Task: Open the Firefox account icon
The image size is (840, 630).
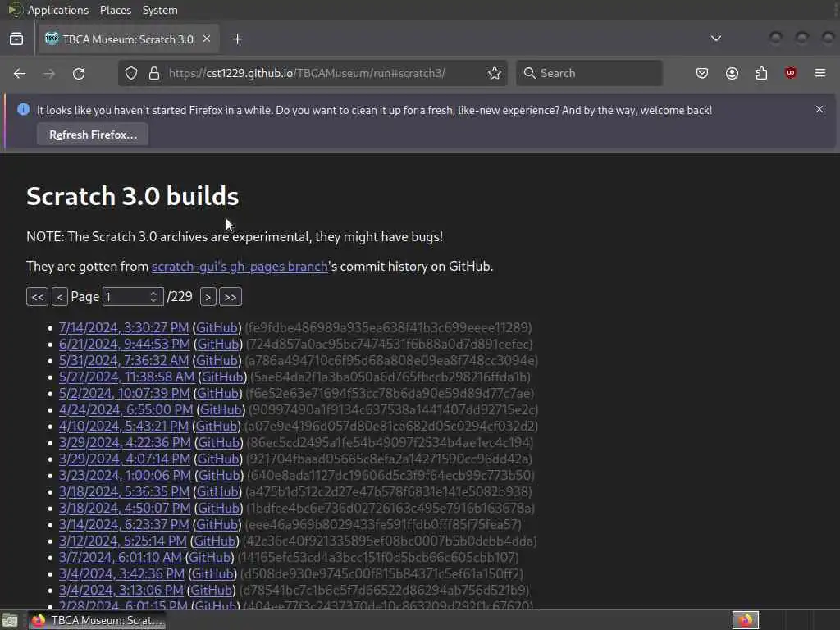Action: pyautogui.click(x=732, y=73)
